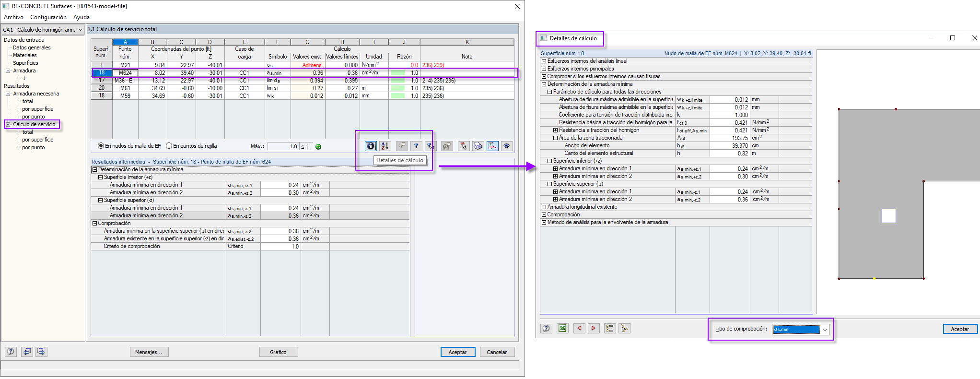Screen dimensions: 980x379
Task: Select 'En puntos de rejilla' radio button
Action: click(169, 146)
